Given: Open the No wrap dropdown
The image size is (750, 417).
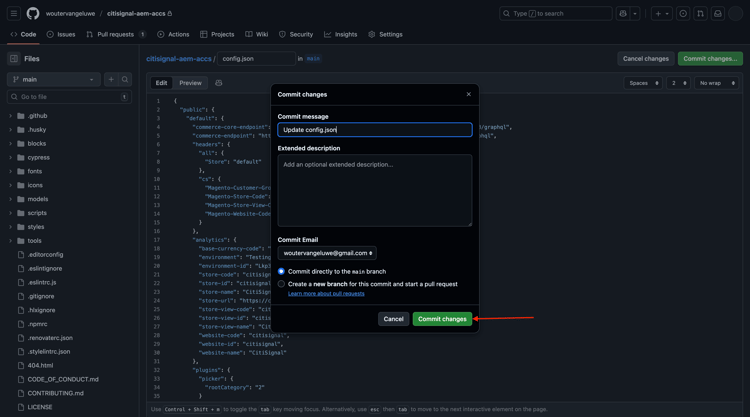Looking at the screenshot, I should [x=717, y=83].
